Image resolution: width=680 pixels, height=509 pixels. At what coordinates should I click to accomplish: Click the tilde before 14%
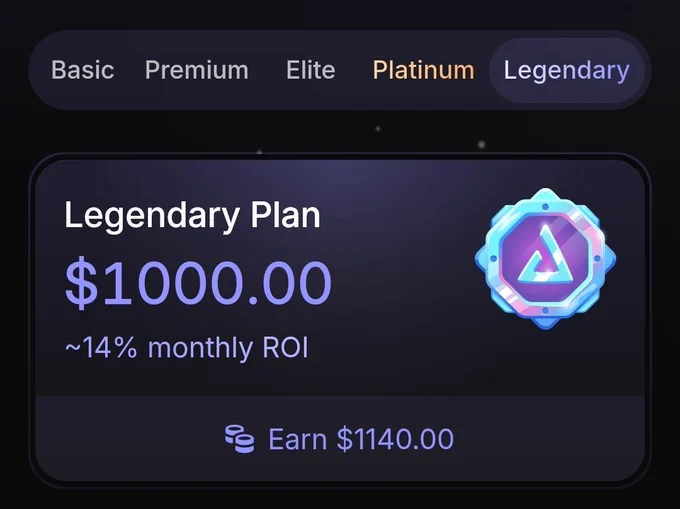(x=72, y=348)
